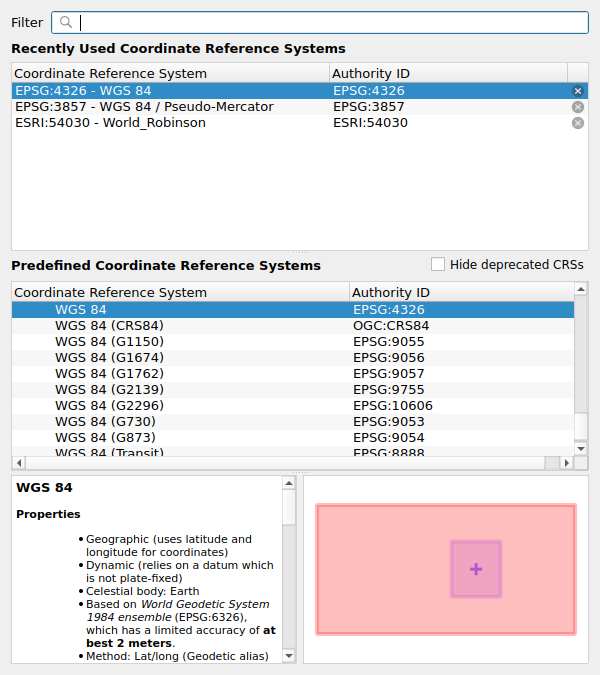Click predefined list vertical scrollbar thumb

[x=581, y=426]
